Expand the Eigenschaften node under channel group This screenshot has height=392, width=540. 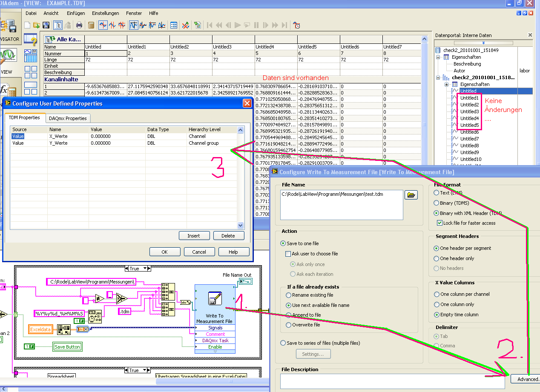(446, 84)
